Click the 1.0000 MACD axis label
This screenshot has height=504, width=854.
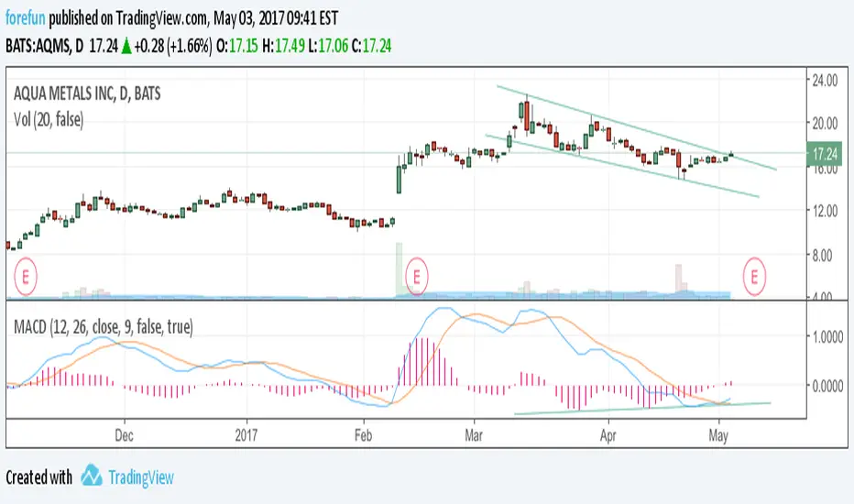[x=827, y=337]
